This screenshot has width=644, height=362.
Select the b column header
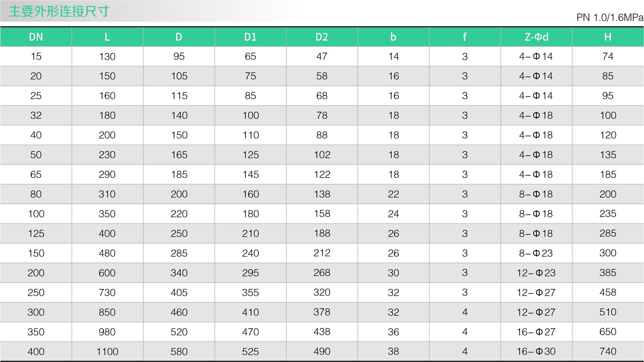393,37
